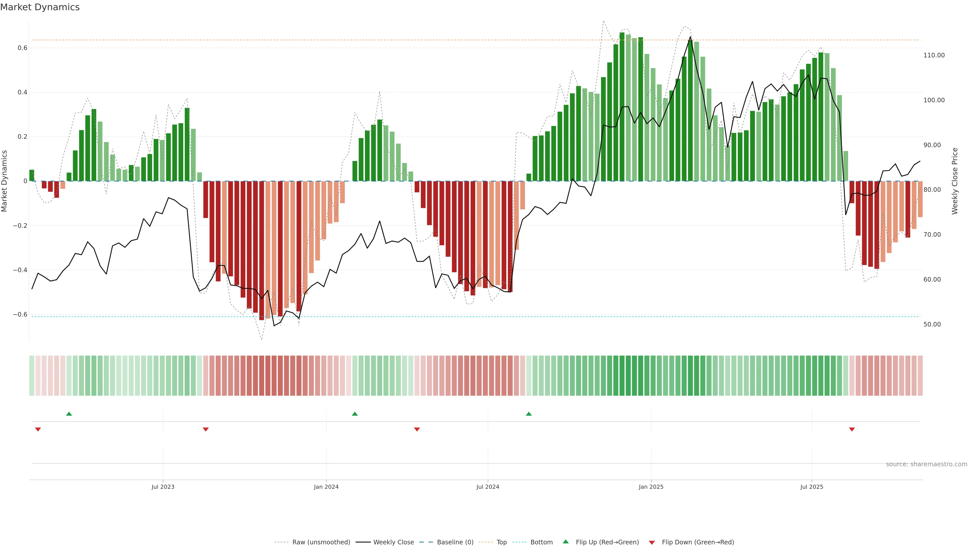Click the leftmost red flip-down triangle marker

tap(38, 429)
